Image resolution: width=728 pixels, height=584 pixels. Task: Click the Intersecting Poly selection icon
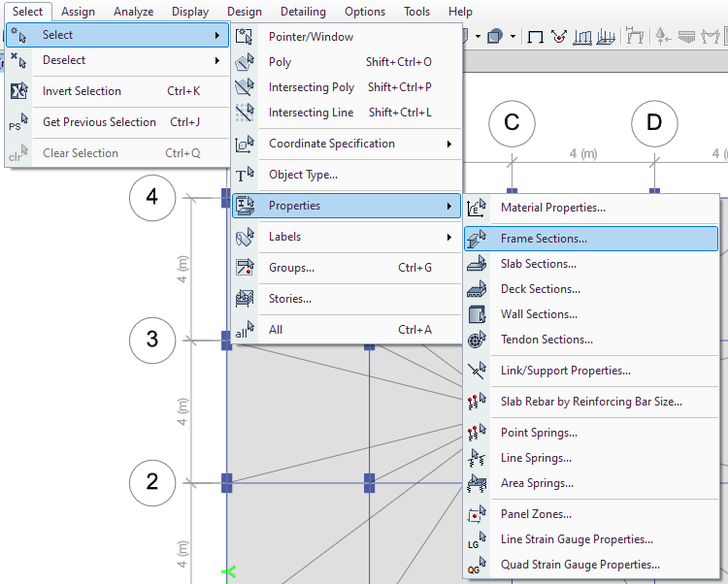(245, 87)
